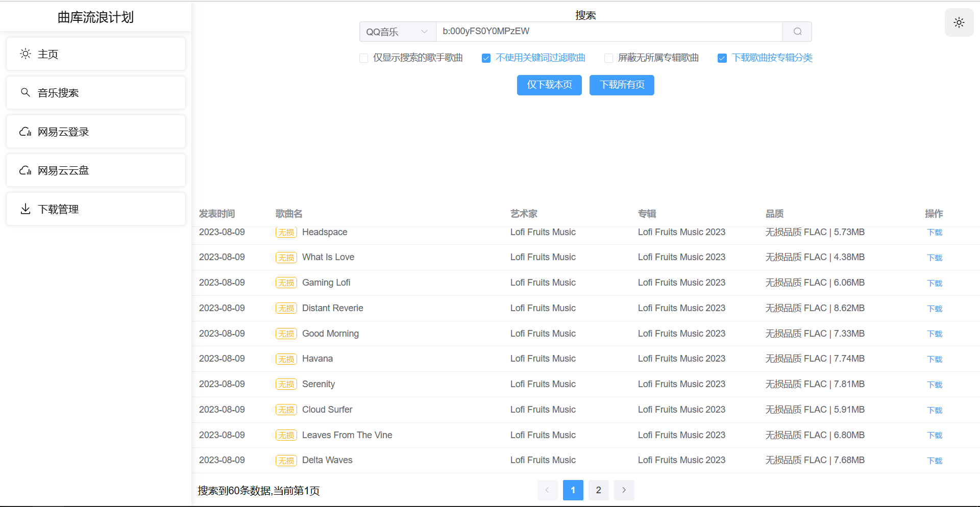
Task: Click the magnifier icon to run the search
Action: [x=796, y=31]
